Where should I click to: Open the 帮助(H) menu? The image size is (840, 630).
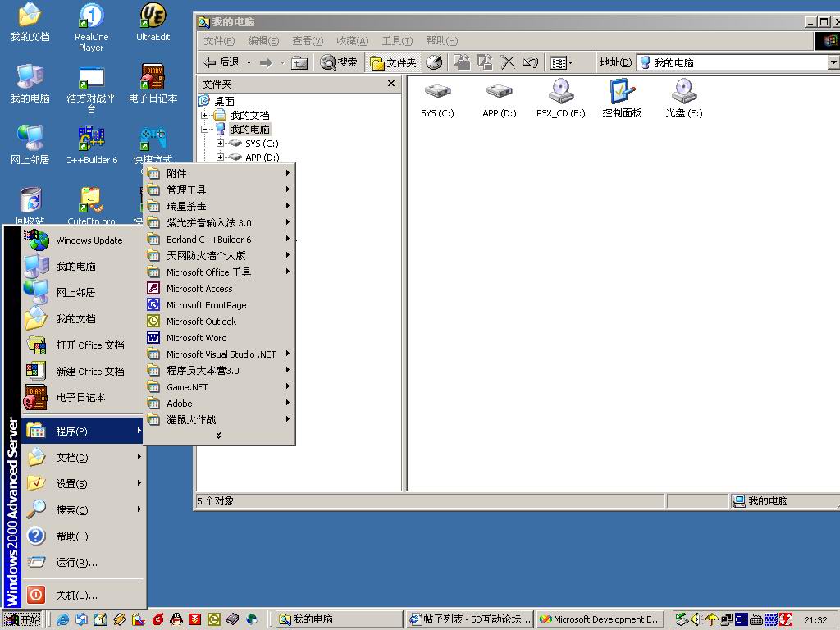442,41
